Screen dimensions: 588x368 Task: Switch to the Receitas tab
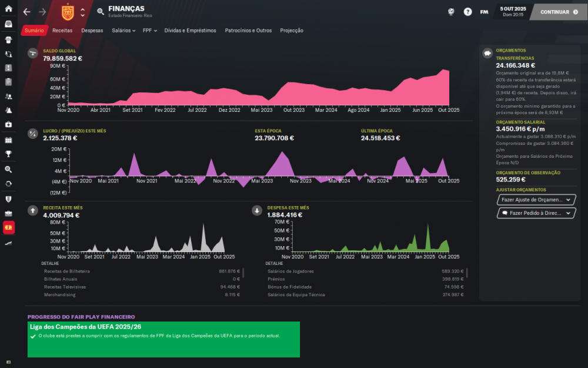click(x=62, y=31)
